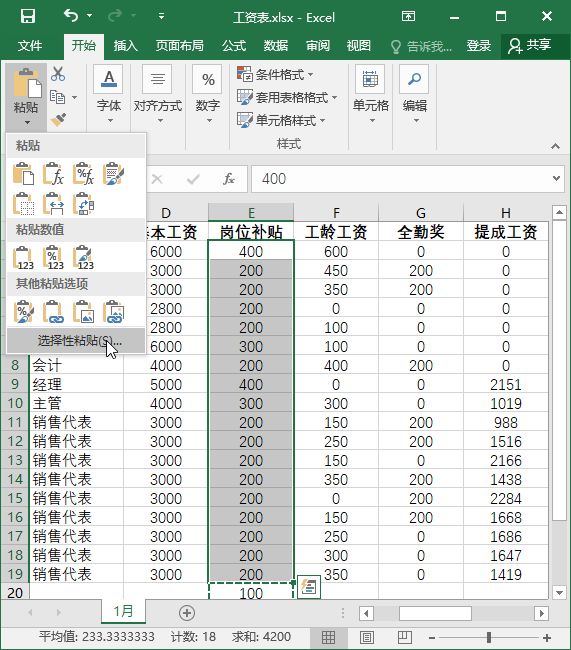The width and height of the screenshot is (571, 650).
Task: Select Paste as Picture icon
Action: point(83,312)
